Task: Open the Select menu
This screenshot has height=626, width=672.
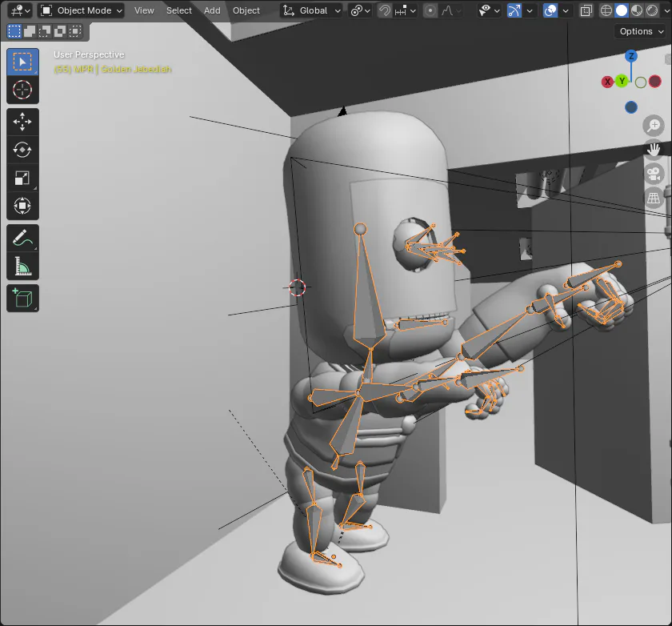Action: [178, 10]
